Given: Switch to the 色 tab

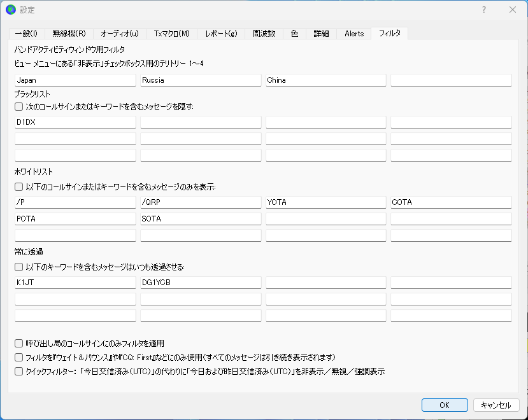Looking at the screenshot, I should click(294, 34).
